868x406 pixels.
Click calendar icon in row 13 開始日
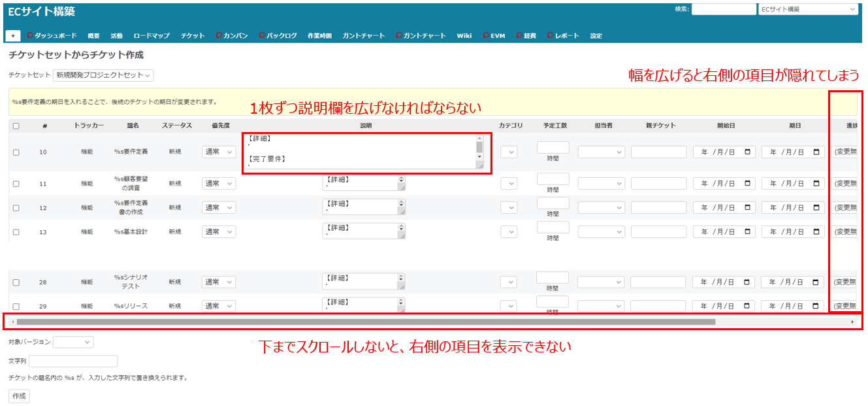point(747,232)
